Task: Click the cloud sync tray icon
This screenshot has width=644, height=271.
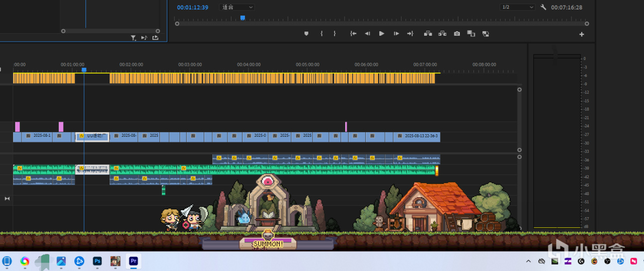Action: (541, 261)
